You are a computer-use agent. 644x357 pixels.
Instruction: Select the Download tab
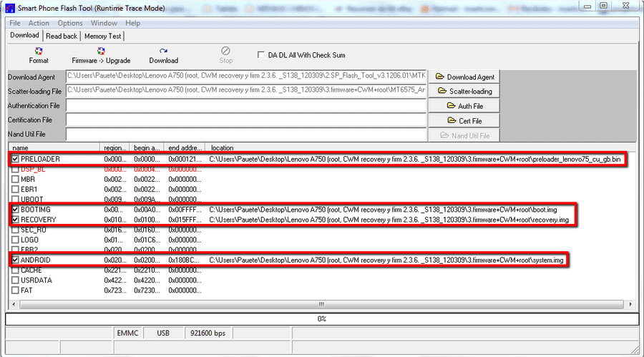click(x=24, y=35)
